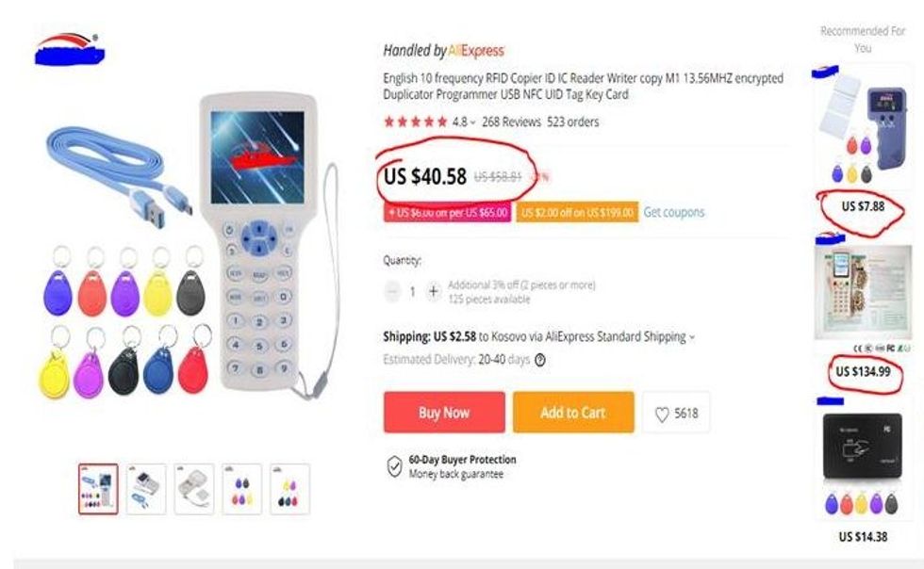Click the estimated delivery help icon
This screenshot has height=569, width=924.
540,359
